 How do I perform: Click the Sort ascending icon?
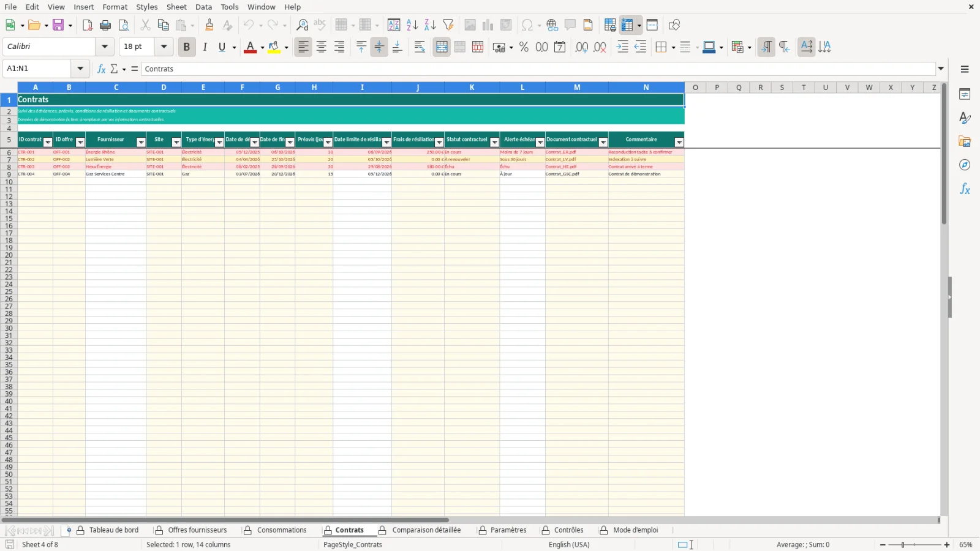click(412, 25)
